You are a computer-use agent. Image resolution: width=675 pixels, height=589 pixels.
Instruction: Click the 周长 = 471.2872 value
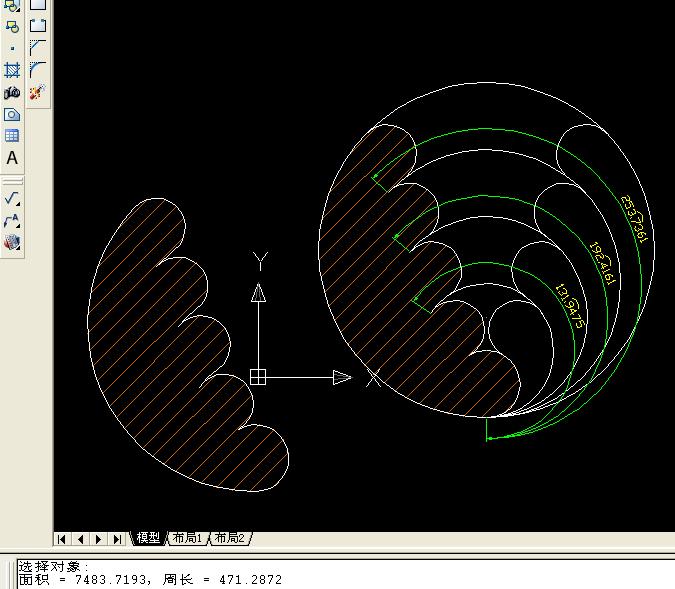pos(222,580)
